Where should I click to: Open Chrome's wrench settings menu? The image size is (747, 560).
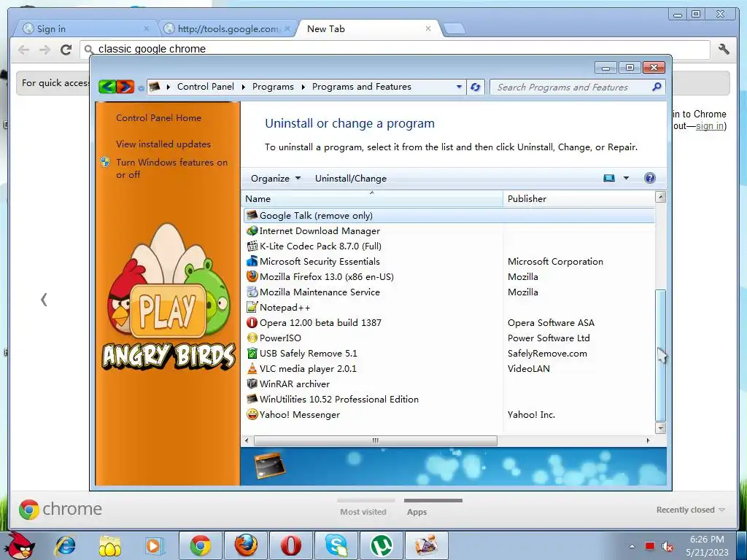724,49
